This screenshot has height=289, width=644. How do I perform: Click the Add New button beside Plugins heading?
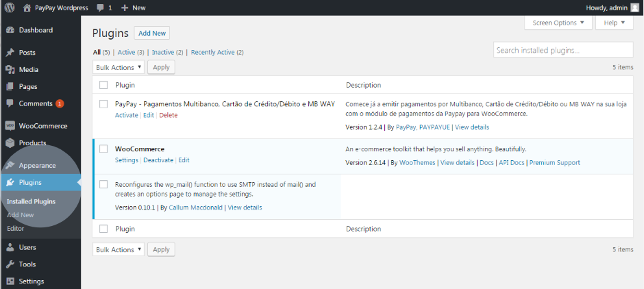click(152, 34)
